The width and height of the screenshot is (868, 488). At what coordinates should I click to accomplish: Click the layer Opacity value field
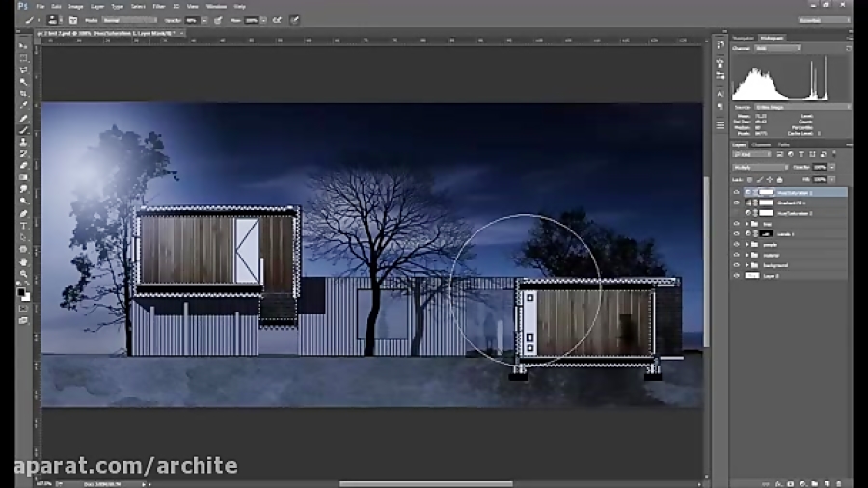(820, 167)
